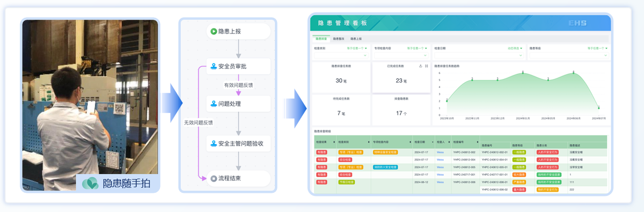This screenshot has height=212, width=644.
Task: Click the 待完成任务数 card showing 7
Action: click(x=341, y=109)
